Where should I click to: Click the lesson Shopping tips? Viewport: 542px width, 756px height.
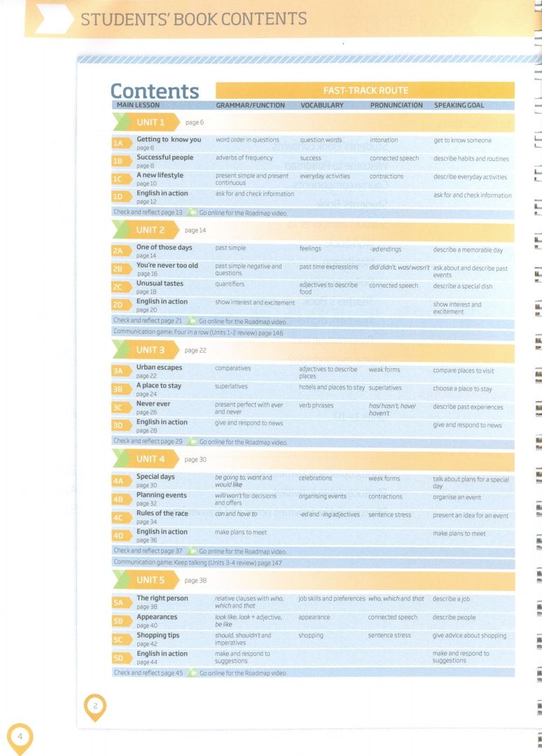pos(158,636)
